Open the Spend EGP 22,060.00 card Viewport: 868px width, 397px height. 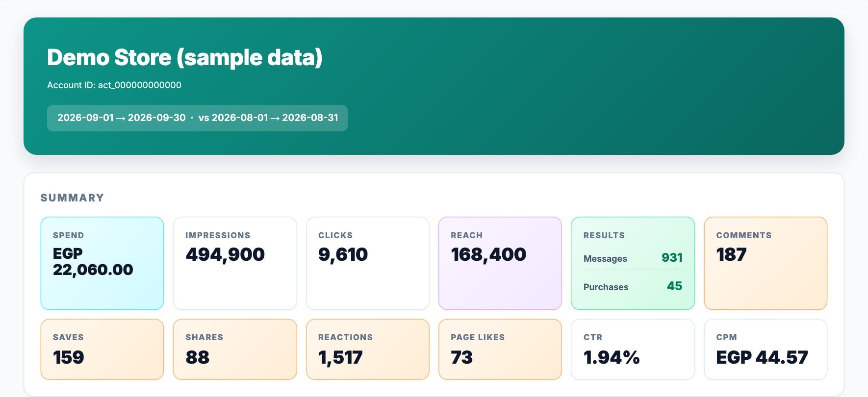102,263
